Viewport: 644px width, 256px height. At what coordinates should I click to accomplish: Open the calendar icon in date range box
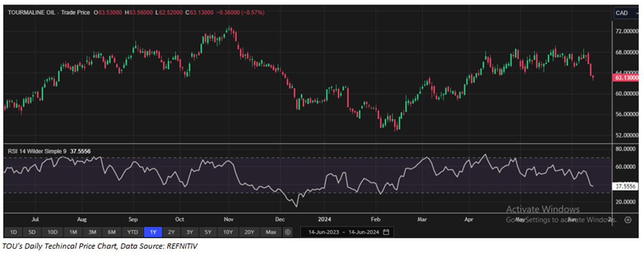[386, 232]
